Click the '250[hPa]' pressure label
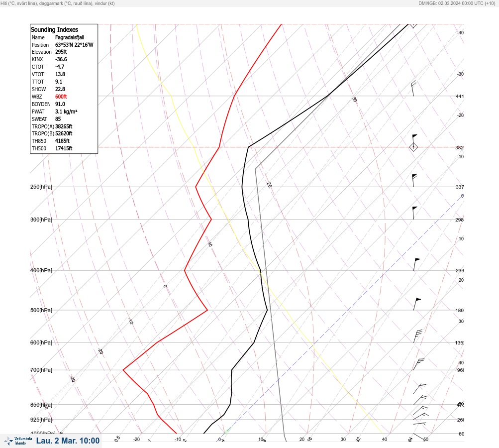 coord(41,187)
